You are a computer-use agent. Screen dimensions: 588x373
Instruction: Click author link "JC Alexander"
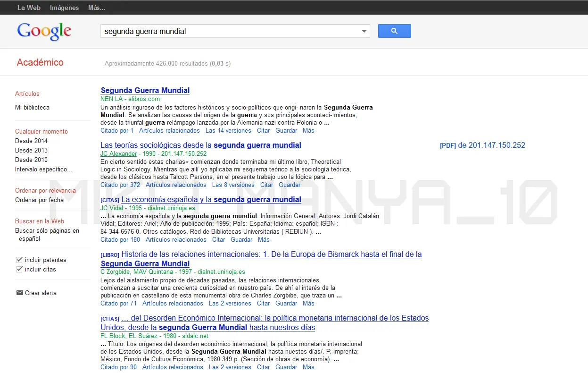(119, 153)
